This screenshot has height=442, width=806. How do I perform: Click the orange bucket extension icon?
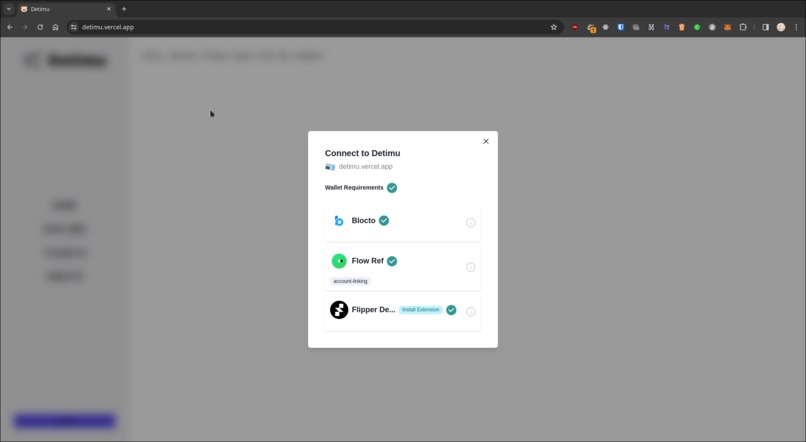point(682,27)
